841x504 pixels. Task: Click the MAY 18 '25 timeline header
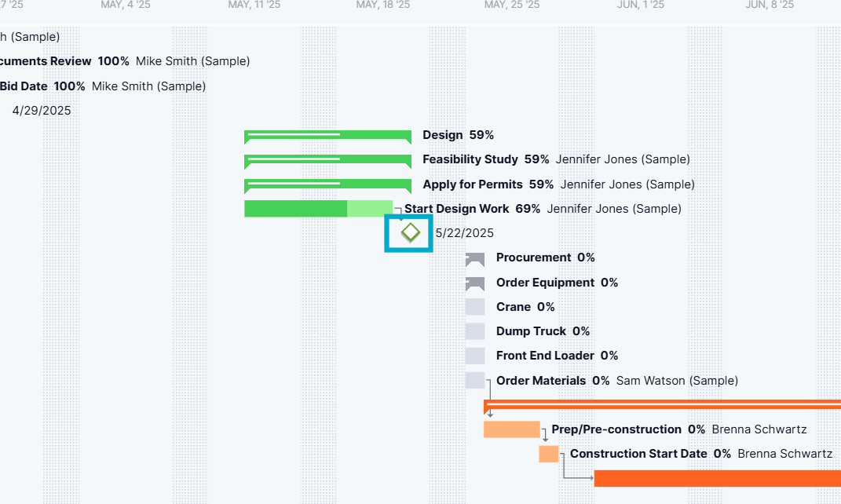tap(383, 5)
